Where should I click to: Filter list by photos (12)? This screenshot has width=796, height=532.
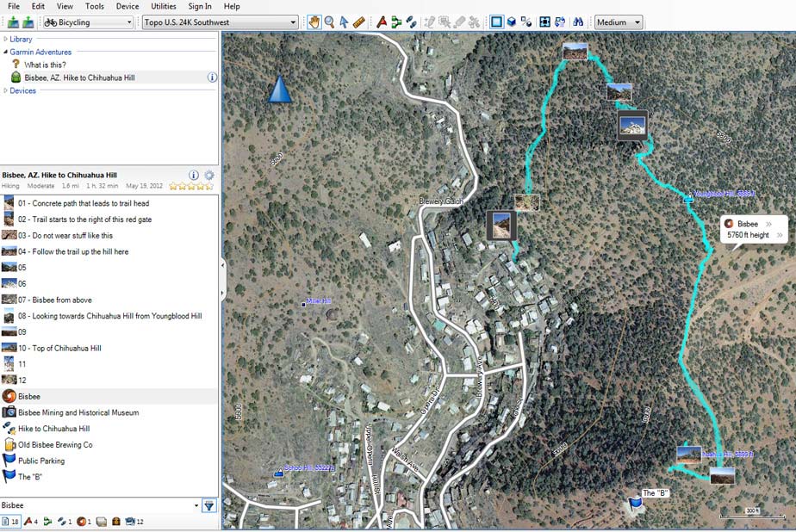pyautogui.click(x=134, y=522)
